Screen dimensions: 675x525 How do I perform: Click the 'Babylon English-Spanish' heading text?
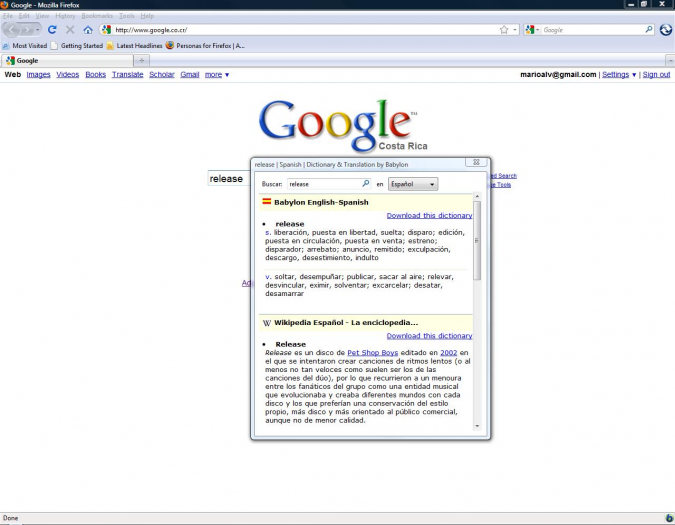pos(321,202)
